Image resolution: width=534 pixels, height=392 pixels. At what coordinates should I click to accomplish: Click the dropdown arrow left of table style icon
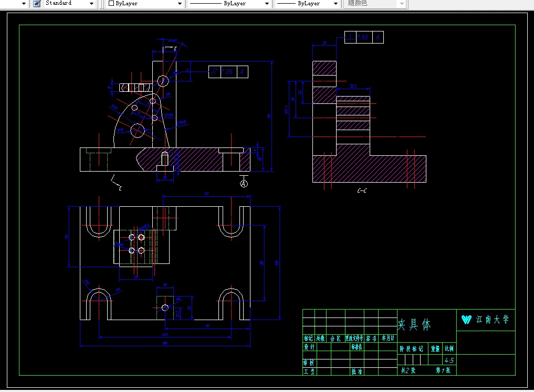[24, 3]
